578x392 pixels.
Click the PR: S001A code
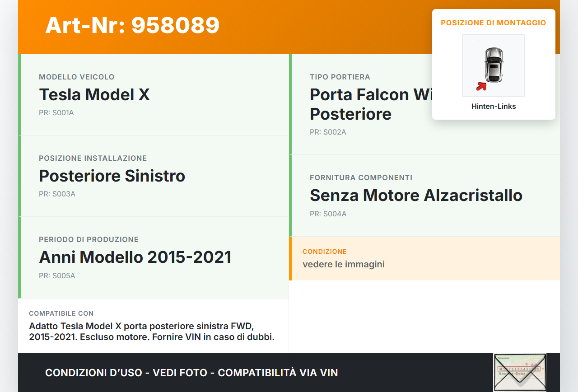point(56,113)
